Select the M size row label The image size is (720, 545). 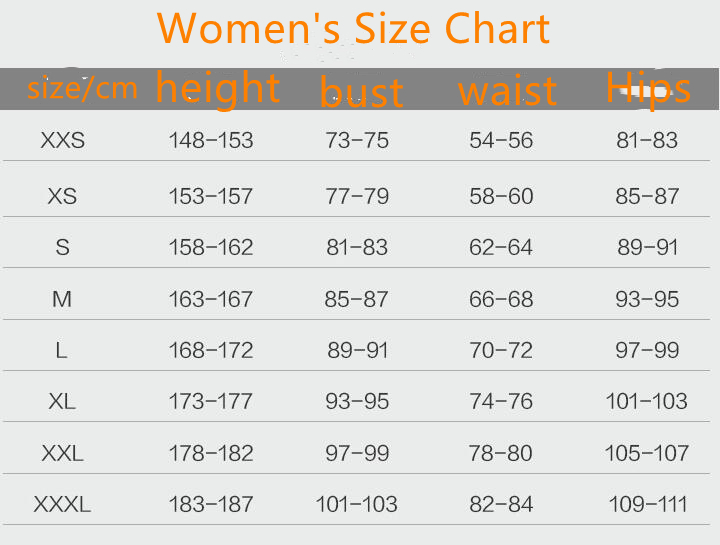click(x=62, y=299)
